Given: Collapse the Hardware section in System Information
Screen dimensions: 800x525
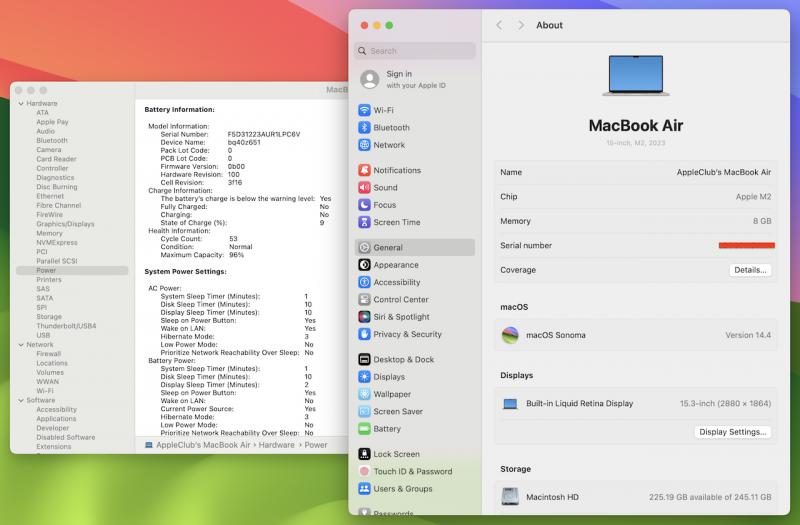Looking at the screenshot, I should coord(21,104).
